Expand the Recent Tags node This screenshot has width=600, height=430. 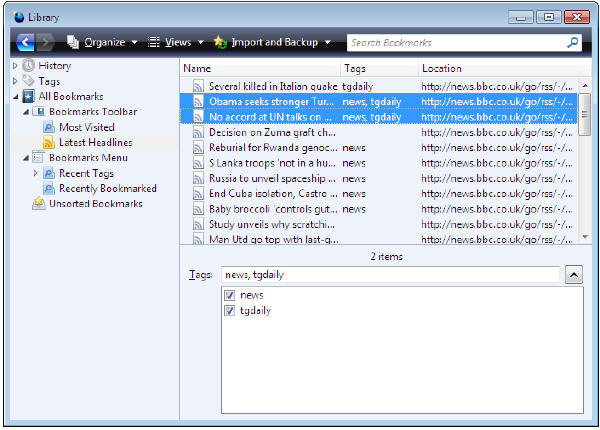click(x=36, y=173)
